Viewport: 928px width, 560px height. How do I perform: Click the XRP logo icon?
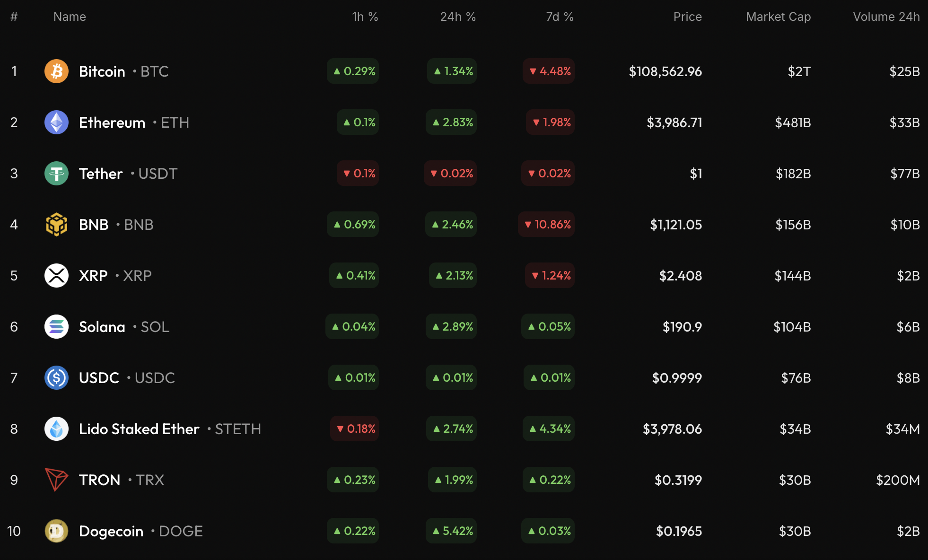(x=56, y=276)
